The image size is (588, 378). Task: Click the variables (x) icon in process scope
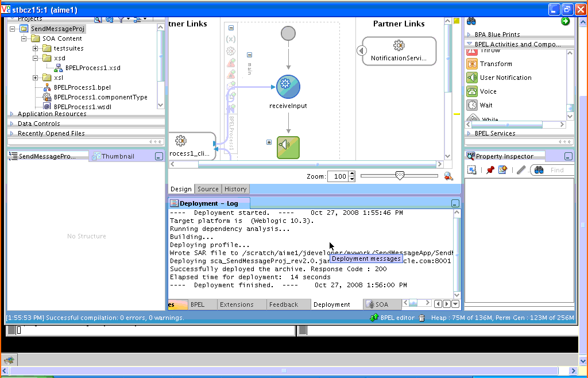click(231, 39)
